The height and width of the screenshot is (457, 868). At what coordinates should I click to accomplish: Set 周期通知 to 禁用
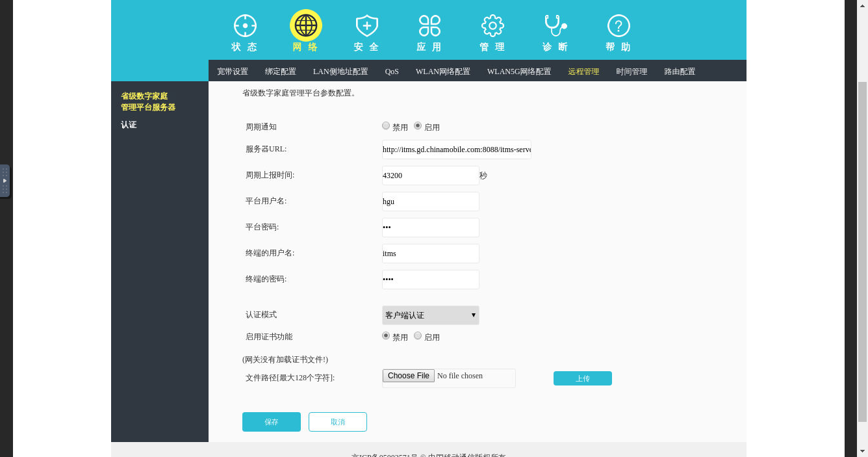pos(386,125)
